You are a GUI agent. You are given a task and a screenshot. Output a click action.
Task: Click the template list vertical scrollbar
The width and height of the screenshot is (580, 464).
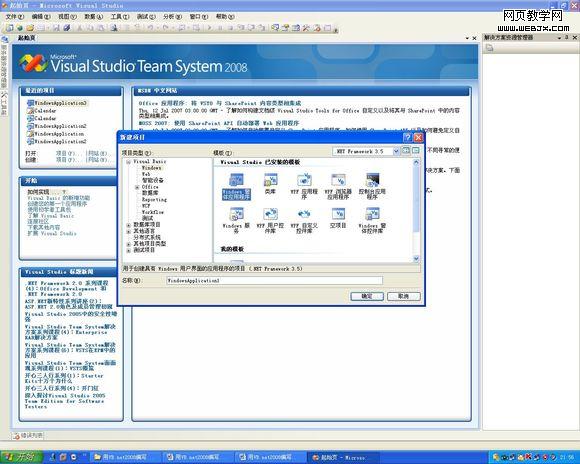pyautogui.click(x=416, y=210)
